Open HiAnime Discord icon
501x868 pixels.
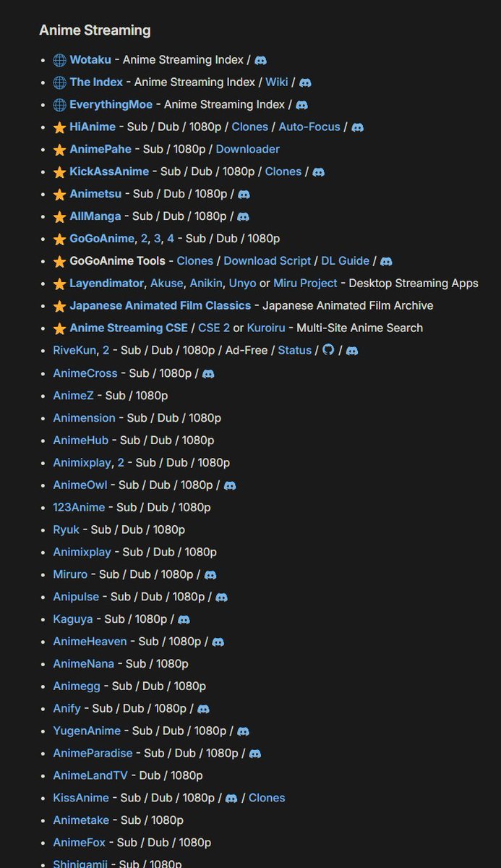point(357,127)
